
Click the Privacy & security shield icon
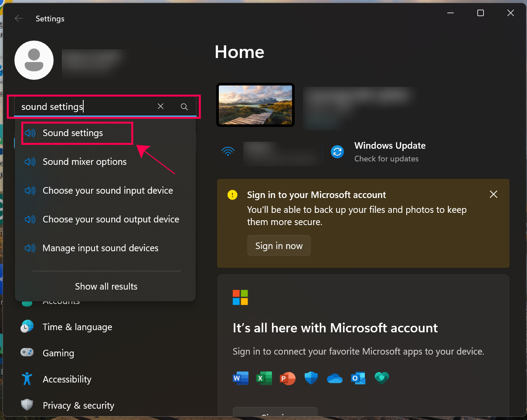pos(27,405)
